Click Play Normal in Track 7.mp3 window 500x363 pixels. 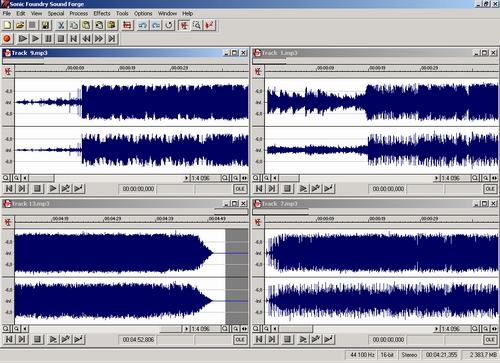(303, 339)
